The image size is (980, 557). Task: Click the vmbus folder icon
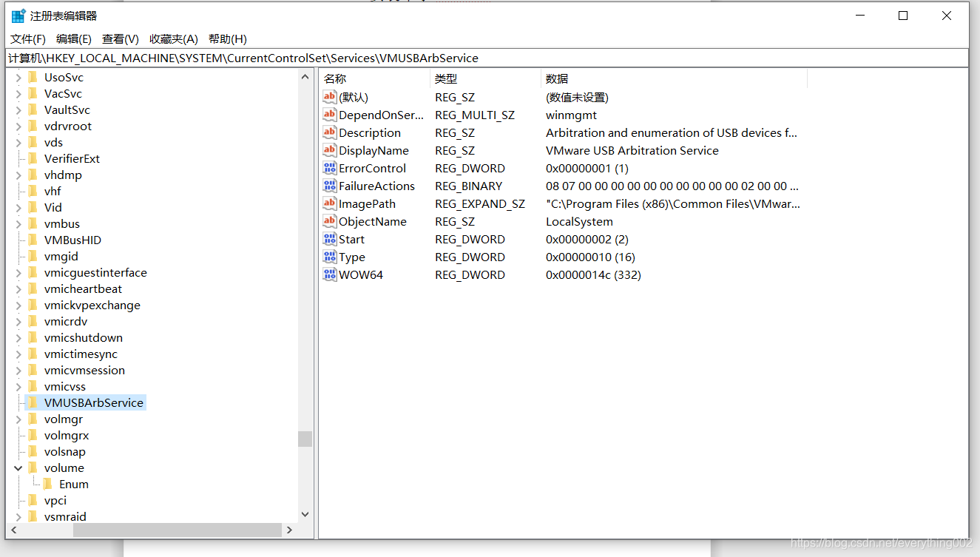point(33,223)
